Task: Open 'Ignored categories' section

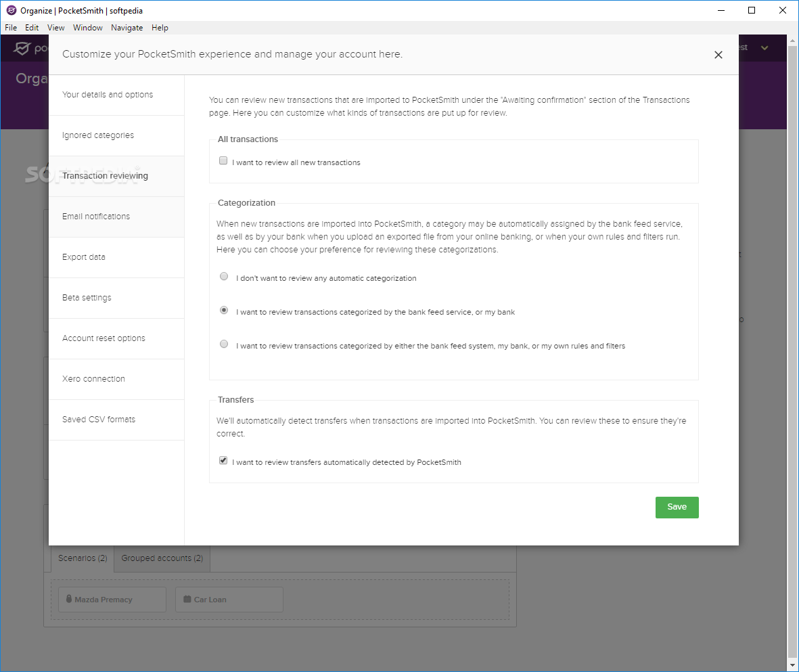Action: click(x=116, y=135)
